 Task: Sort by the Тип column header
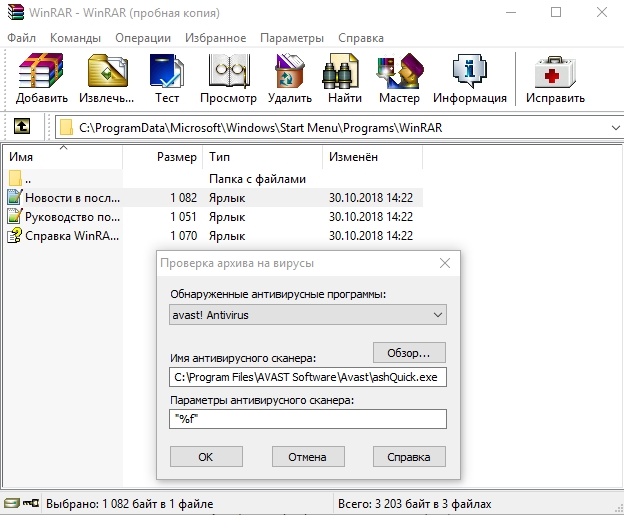(x=262, y=157)
